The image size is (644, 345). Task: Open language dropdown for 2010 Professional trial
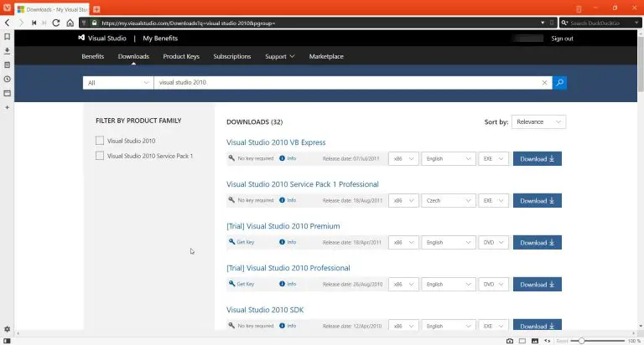point(448,284)
